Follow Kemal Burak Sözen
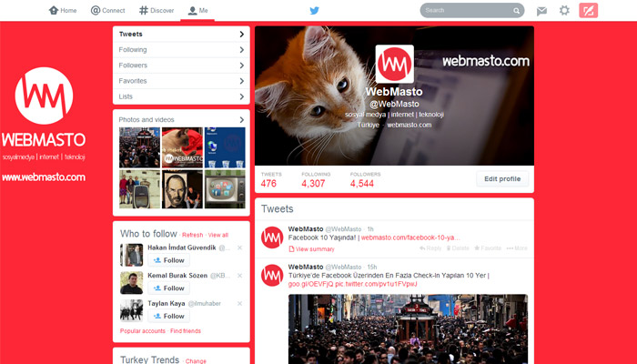Viewport: 637px width, 364px height. 169,288
